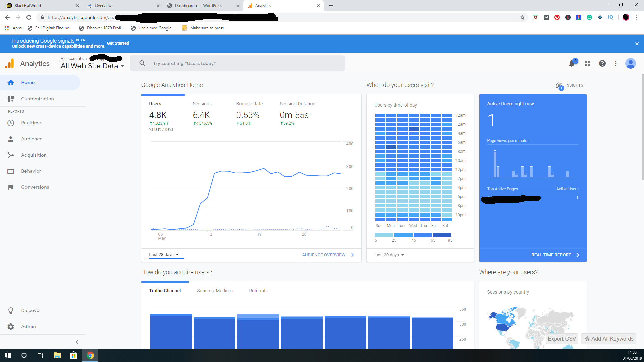Open the Chrome menu
644x362 pixels.
637,17
